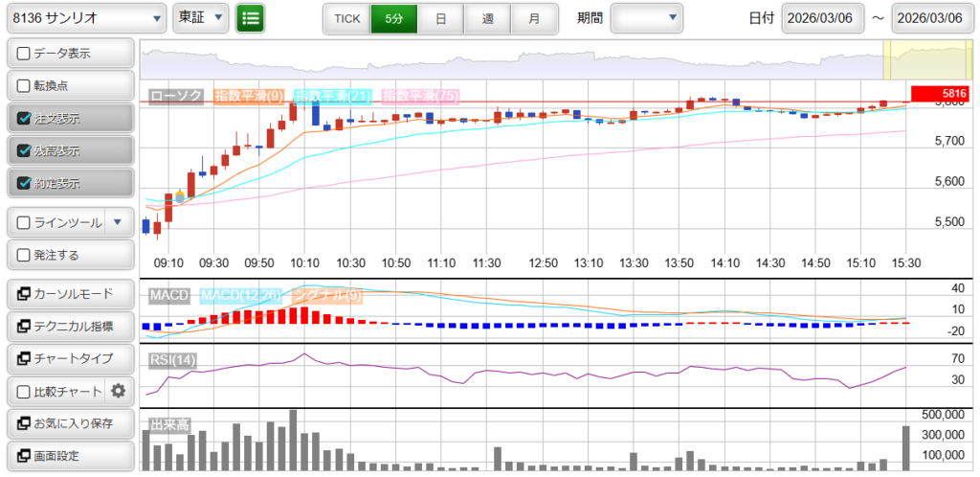Image resolution: width=980 pixels, height=477 pixels.
Task: Expand the 期間 period dropdown
Action: click(647, 18)
